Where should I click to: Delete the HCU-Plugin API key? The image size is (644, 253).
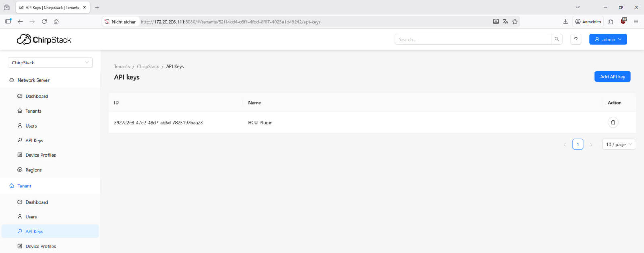613,122
